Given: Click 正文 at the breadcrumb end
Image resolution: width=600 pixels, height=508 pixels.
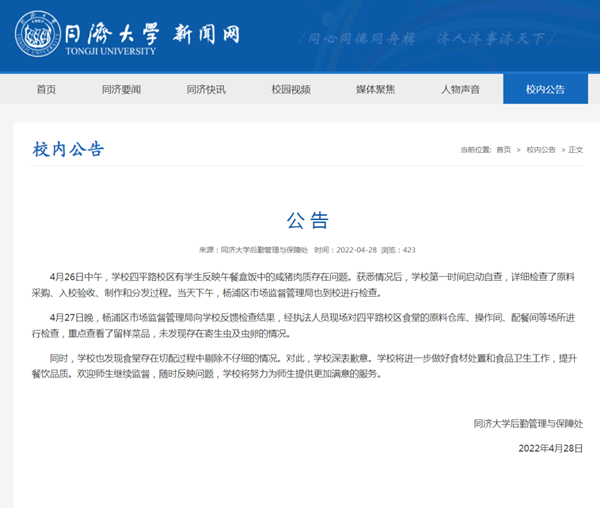Looking at the screenshot, I should click(x=575, y=149).
